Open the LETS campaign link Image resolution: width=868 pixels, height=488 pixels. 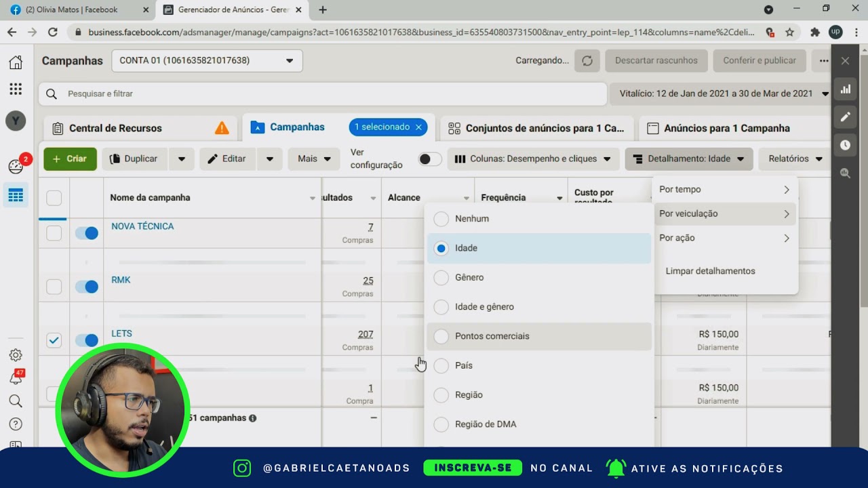coord(122,333)
